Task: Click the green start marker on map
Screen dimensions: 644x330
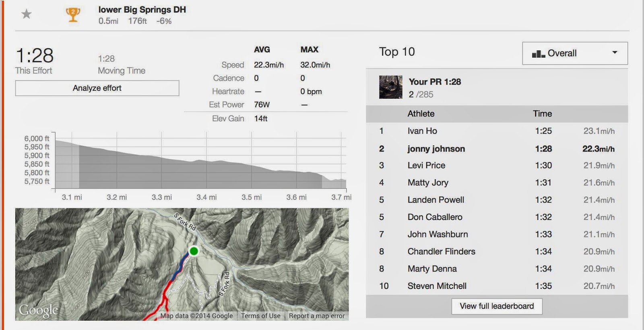Action: coord(194,251)
